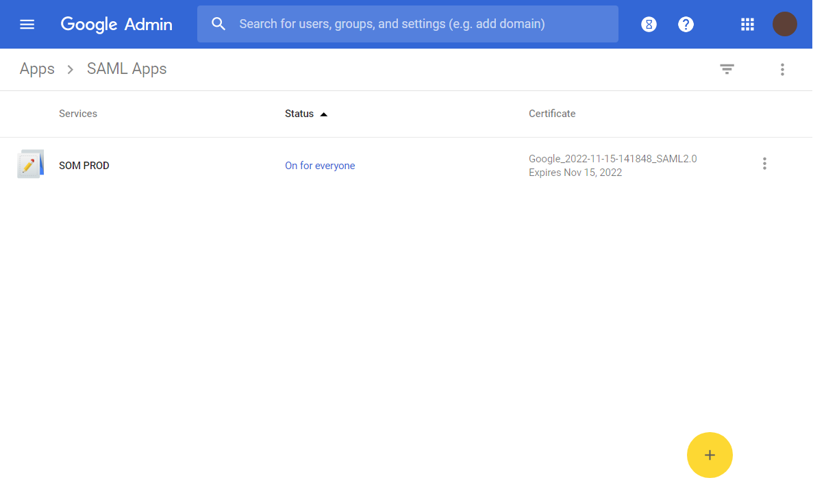Click the SOM PROD app icon
The width and height of the screenshot is (813, 504).
31,164
